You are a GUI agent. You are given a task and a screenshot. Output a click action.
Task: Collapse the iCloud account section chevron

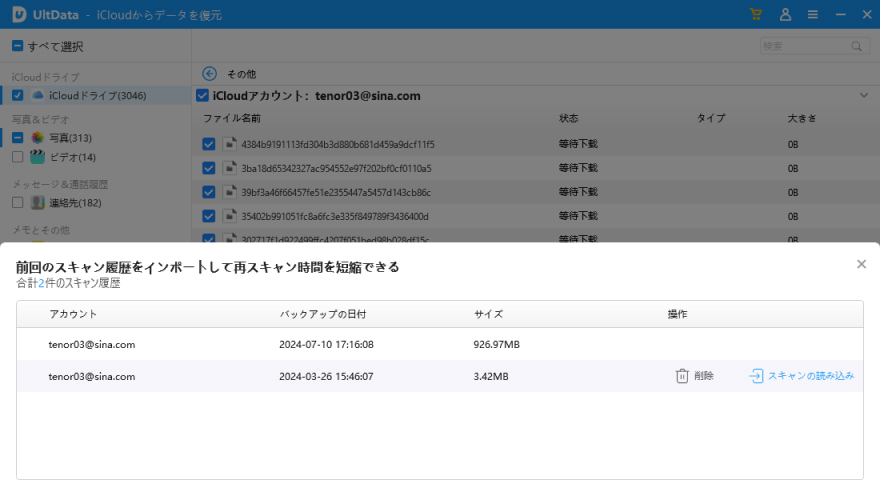[x=864, y=95]
